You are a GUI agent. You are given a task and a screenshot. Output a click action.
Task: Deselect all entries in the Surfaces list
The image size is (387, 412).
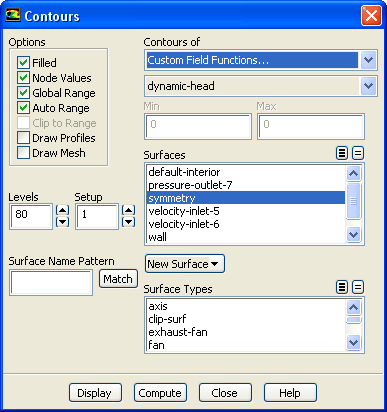358,153
